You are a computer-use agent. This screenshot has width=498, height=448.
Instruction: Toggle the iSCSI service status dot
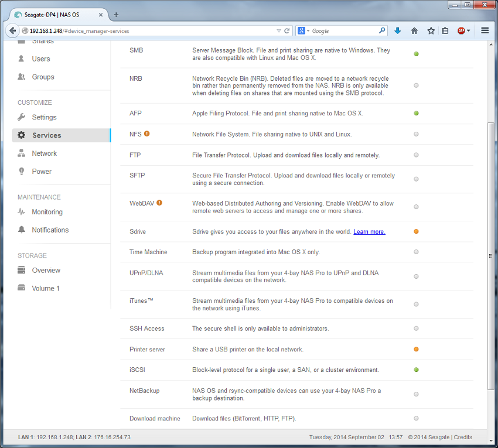point(416,370)
